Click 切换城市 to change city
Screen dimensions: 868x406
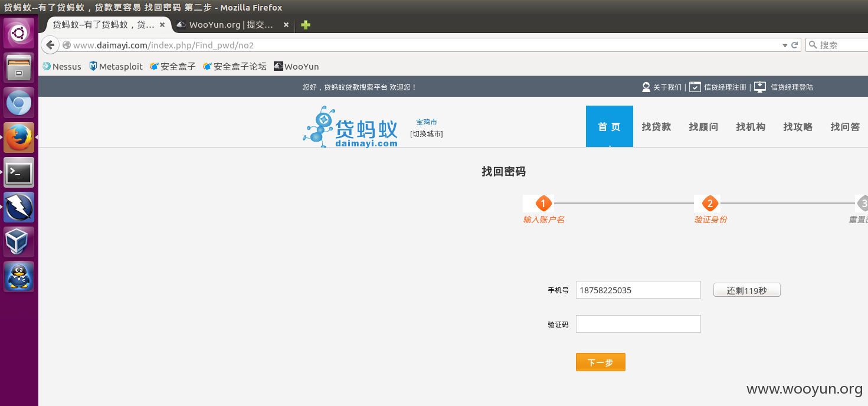point(427,134)
